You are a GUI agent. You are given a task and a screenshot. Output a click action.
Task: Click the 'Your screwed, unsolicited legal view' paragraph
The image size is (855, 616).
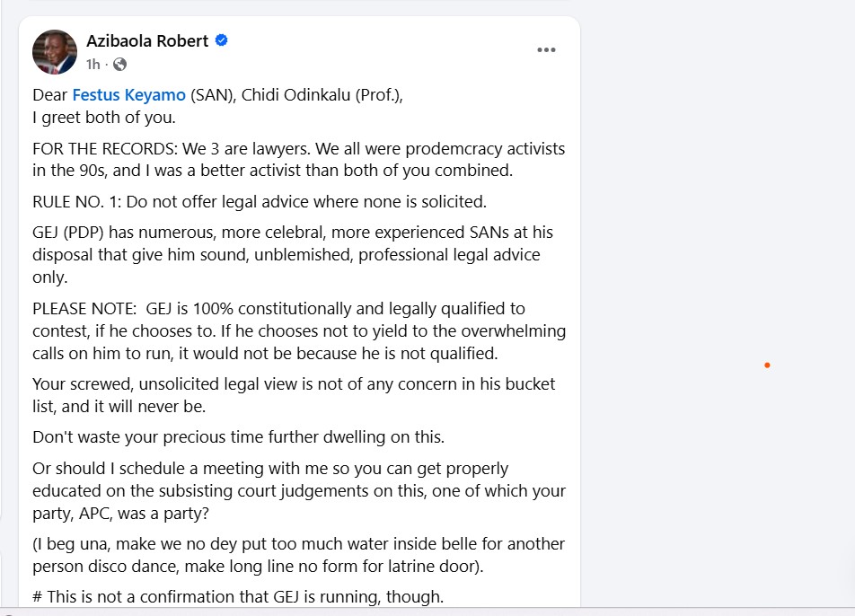pyautogui.click(x=294, y=395)
